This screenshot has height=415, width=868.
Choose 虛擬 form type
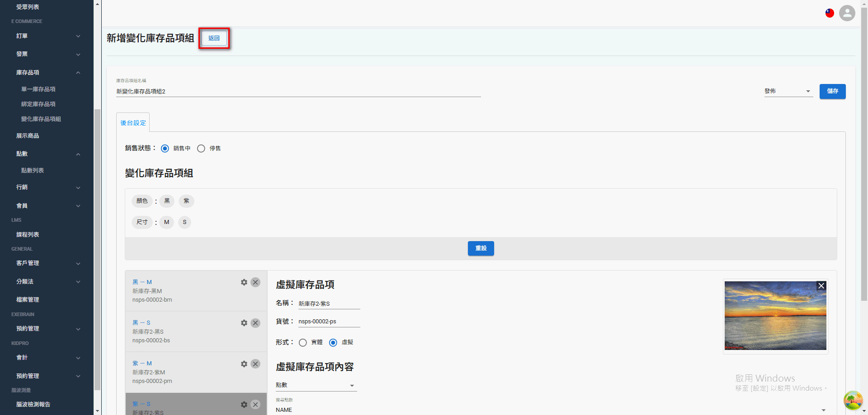pos(333,343)
